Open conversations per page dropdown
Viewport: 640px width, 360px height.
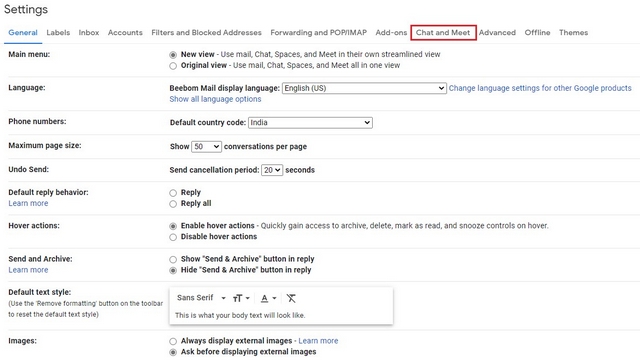(207, 147)
